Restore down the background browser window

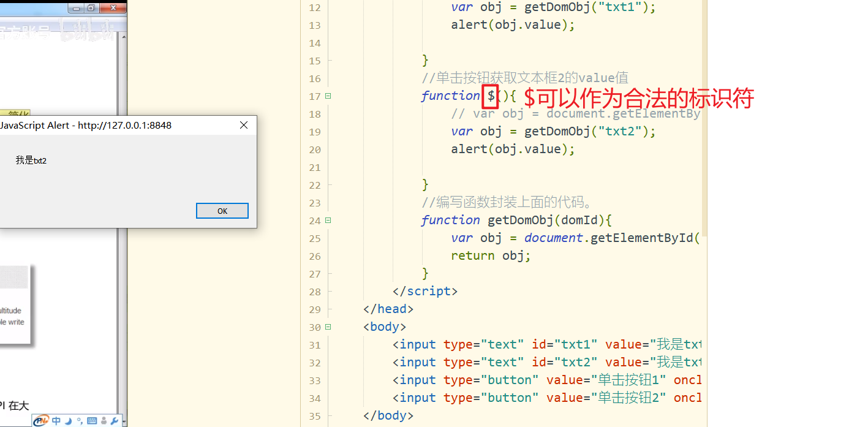pyautogui.click(x=91, y=8)
